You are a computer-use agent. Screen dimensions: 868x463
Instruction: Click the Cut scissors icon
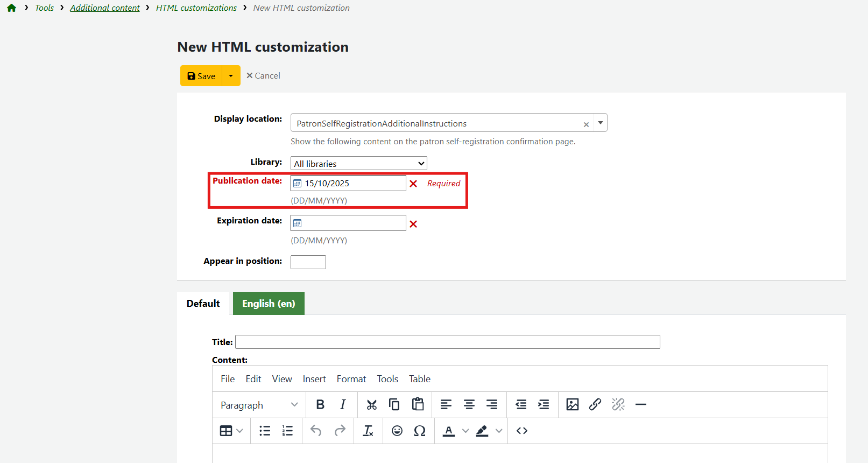pyautogui.click(x=371, y=404)
